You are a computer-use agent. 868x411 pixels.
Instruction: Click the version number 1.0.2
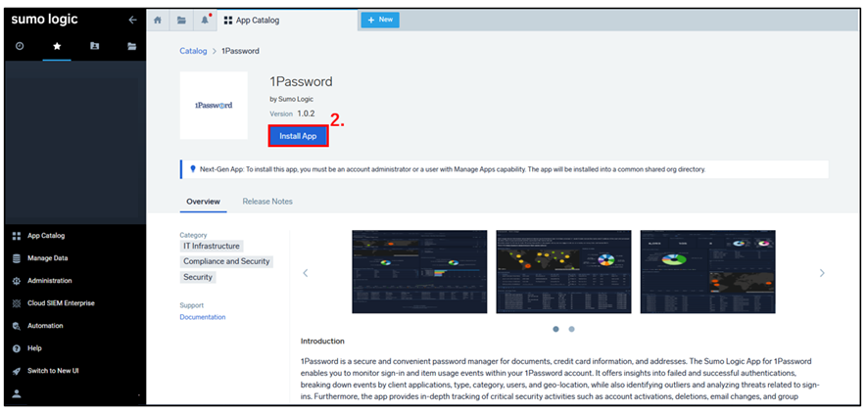tap(308, 114)
